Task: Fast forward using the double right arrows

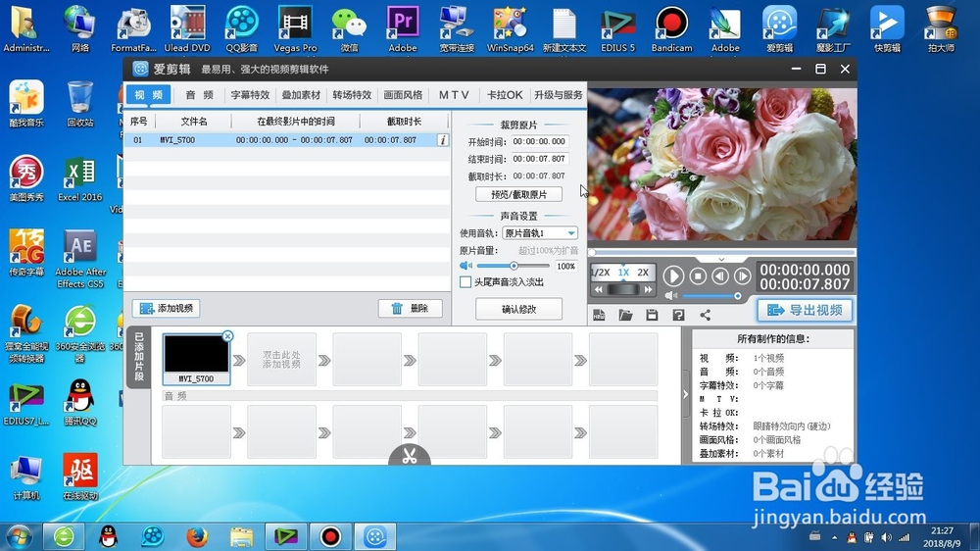Action: coord(648,289)
